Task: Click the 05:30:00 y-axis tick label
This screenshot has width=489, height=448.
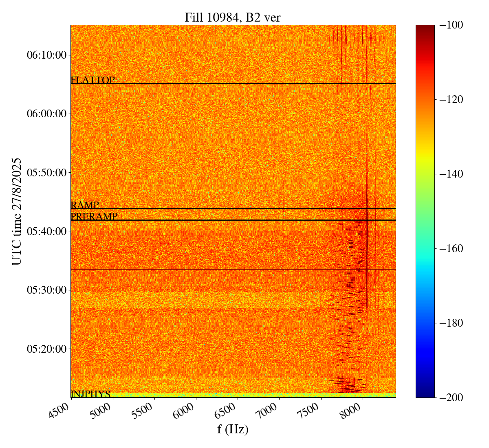Action: 46,290
